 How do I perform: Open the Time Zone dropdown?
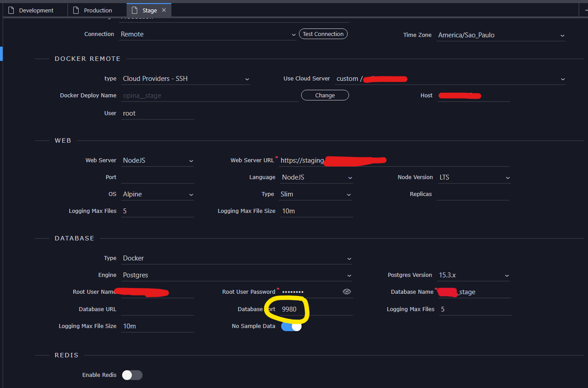[x=501, y=35]
